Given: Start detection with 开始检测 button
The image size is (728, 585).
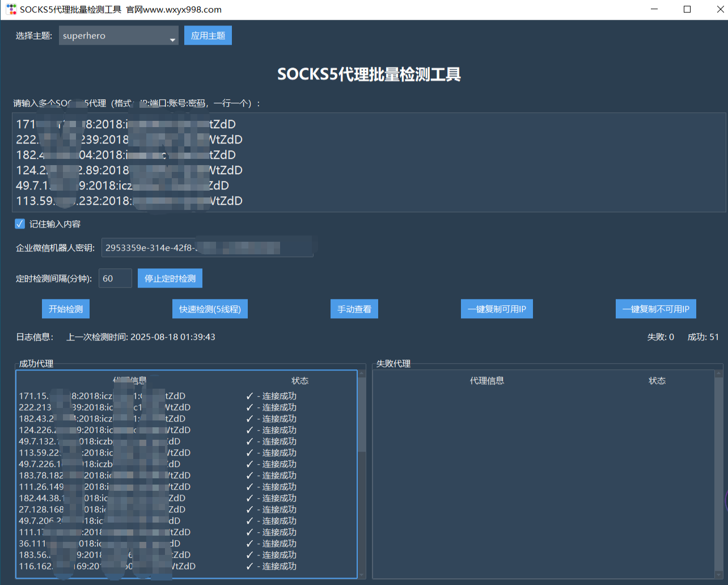Looking at the screenshot, I should coord(66,309).
